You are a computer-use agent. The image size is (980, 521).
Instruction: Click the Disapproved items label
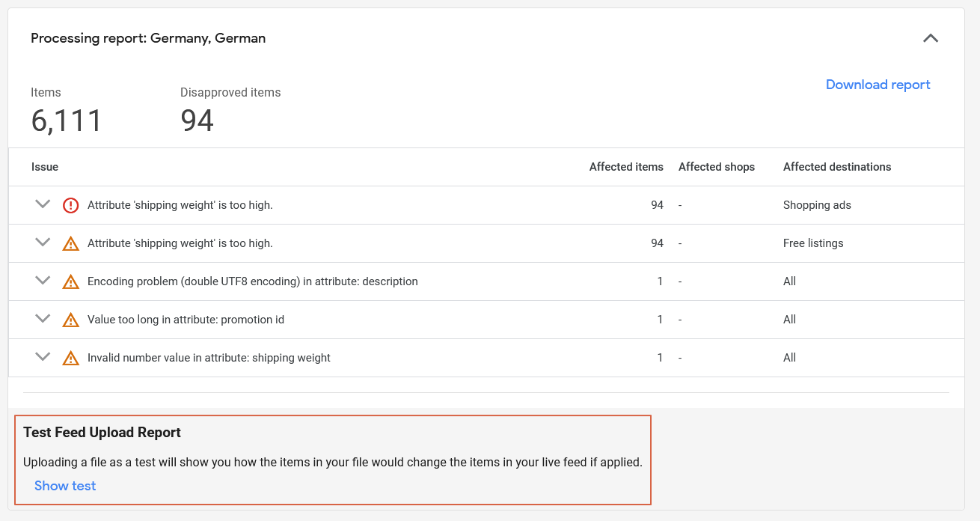pos(230,93)
